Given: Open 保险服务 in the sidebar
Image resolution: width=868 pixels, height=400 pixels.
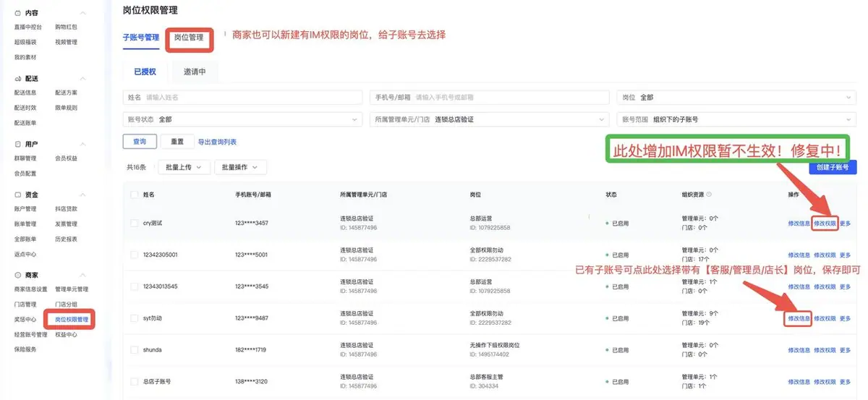Looking at the screenshot, I should click(25, 349).
